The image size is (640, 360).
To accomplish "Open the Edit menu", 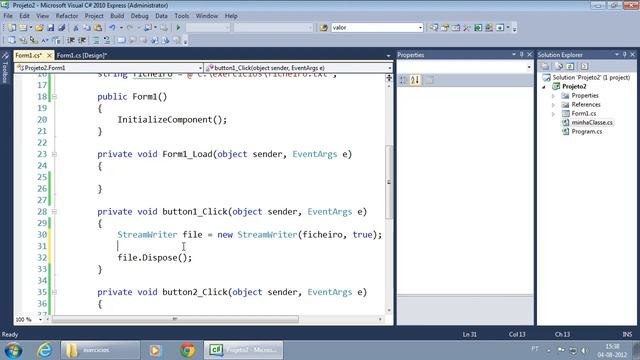I will 24,16.
